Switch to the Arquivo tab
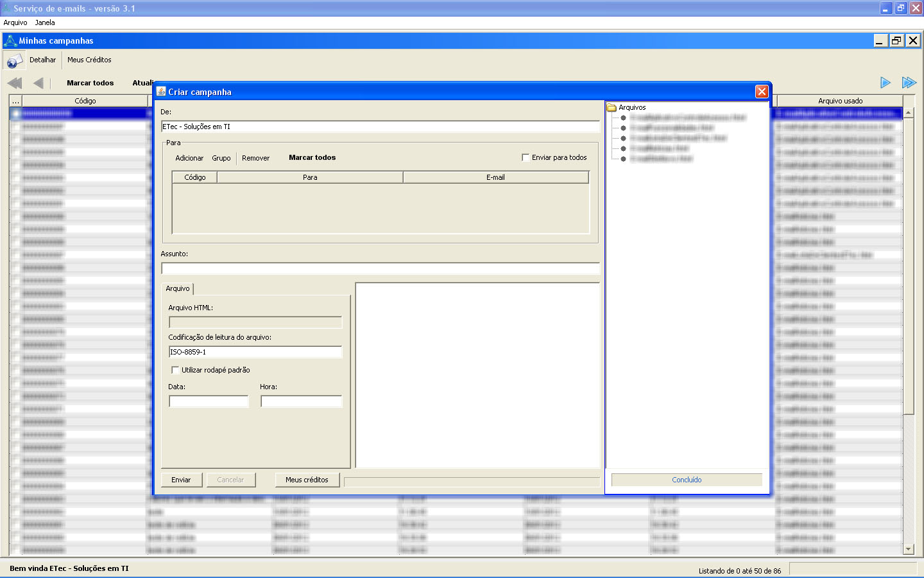Viewport: 924px width, 578px height. tap(178, 289)
